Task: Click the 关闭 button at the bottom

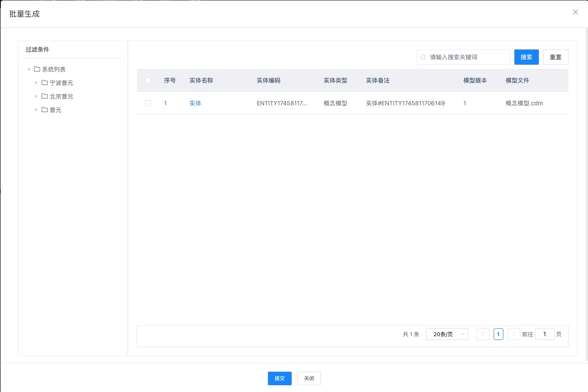Action: tap(309, 378)
